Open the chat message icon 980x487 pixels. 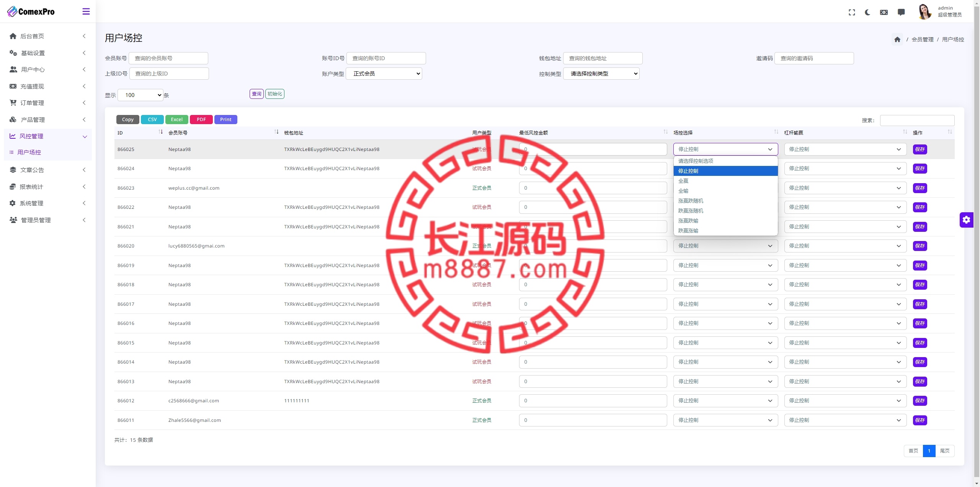901,12
